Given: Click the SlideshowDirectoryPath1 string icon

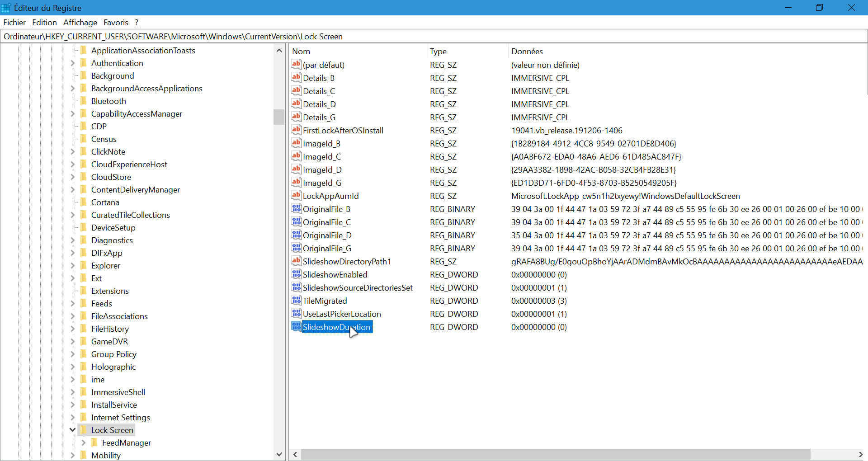Looking at the screenshot, I should 297,261.
